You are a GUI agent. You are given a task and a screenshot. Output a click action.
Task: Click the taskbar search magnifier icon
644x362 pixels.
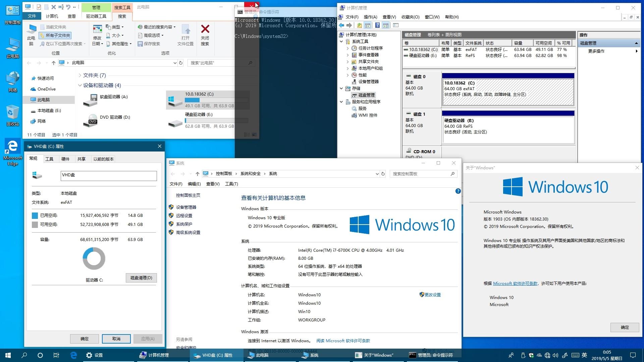coord(24,355)
